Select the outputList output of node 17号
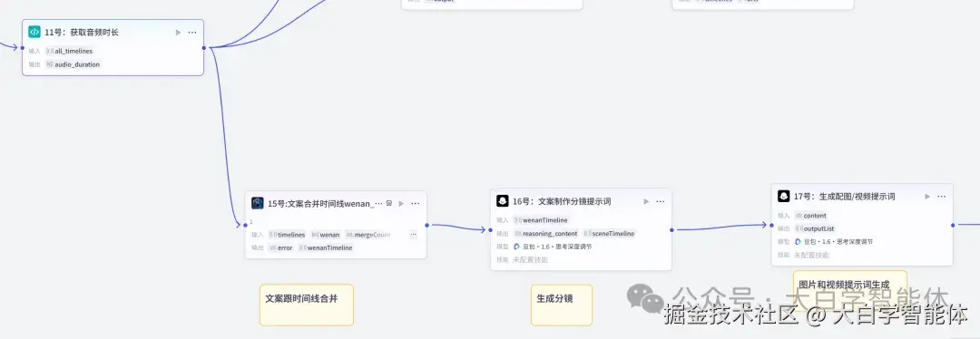Viewport: 980px width, 339px height. 815,228
